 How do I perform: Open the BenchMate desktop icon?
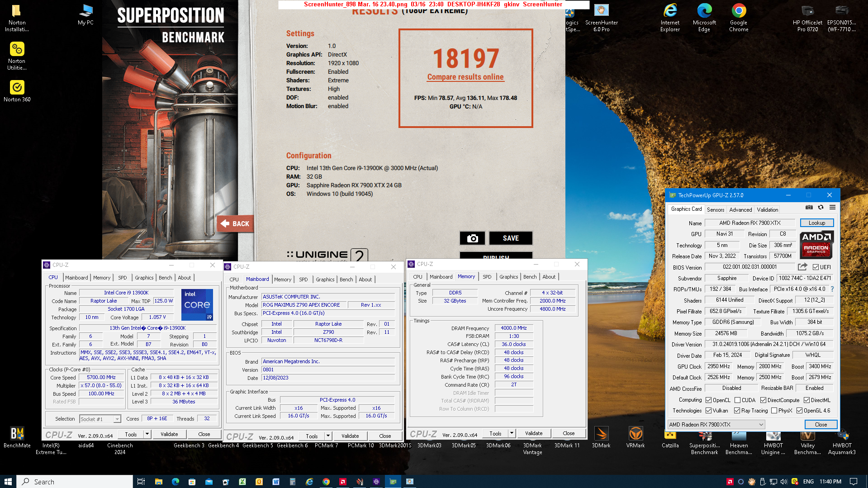pyautogui.click(x=17, y=437)
